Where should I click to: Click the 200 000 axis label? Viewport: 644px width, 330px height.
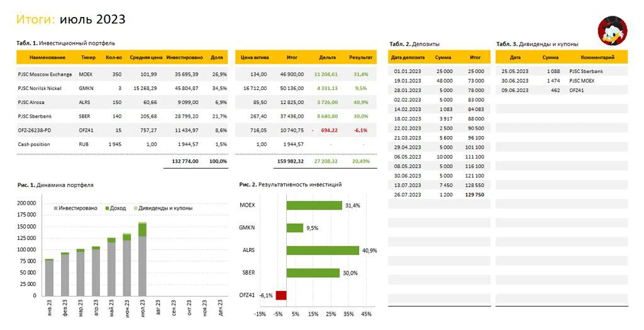tap(26, 203)
